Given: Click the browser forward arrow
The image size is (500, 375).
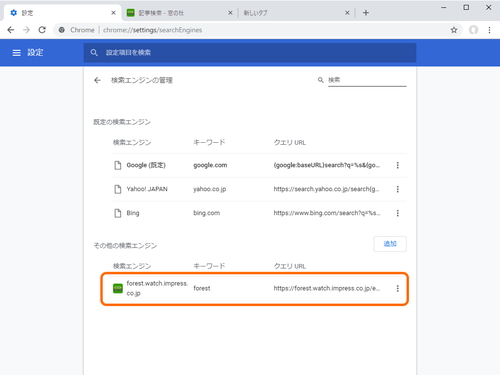Looking at the screenshot, I should pos(26,30).
